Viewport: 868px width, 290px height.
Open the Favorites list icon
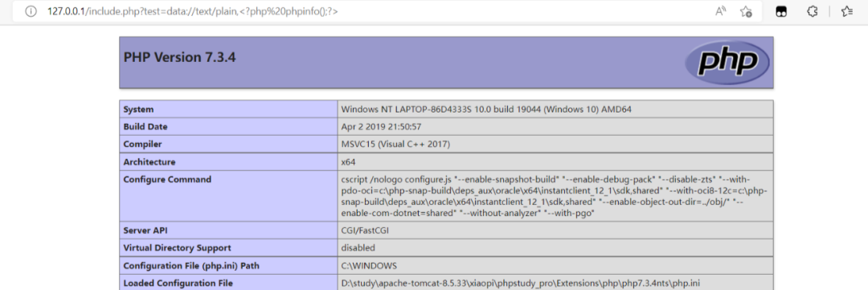pos(846,11)
